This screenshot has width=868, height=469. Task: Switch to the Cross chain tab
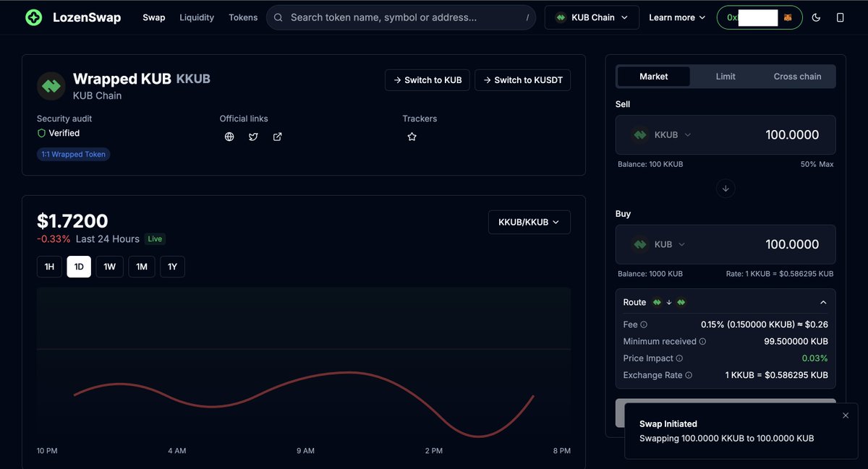click(x=797, y=77)
